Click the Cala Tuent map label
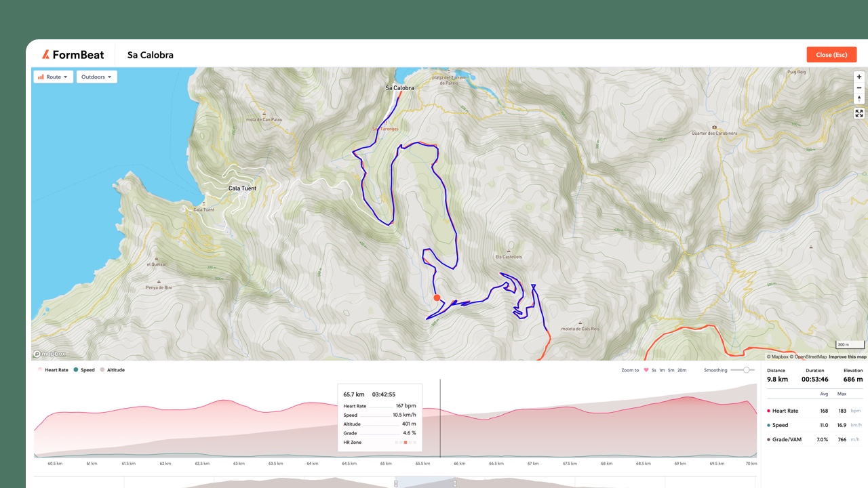The width and height of the screenshot is (868, 488). pyautogui.click(x=242, y=188)
